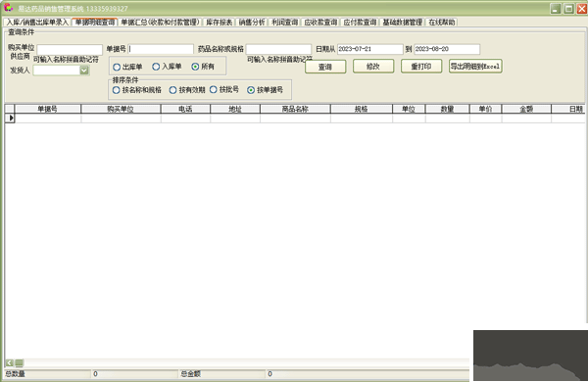Image resolution: width=588 pixels, height=382 pixels.
Task: Click the 查询 button
Action: (x=325, y=67)
